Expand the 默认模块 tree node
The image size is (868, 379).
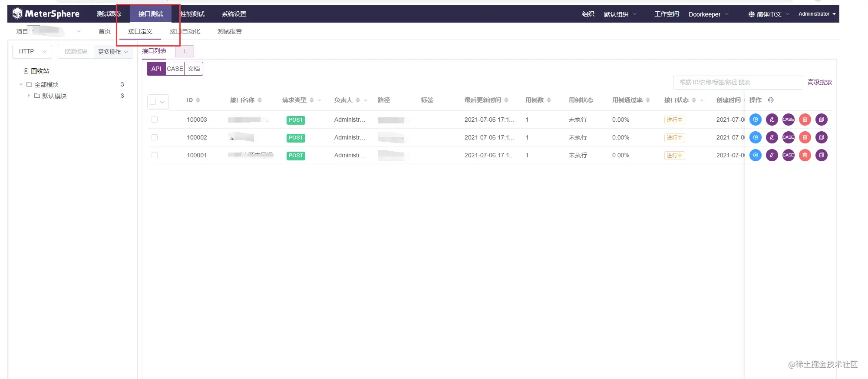[x=29, y=96]
